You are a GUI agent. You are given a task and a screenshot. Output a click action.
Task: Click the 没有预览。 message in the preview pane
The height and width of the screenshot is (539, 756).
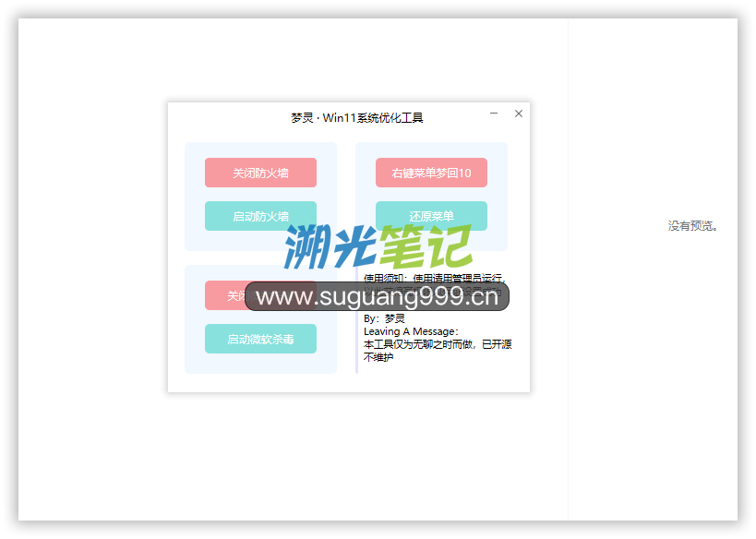692,225
